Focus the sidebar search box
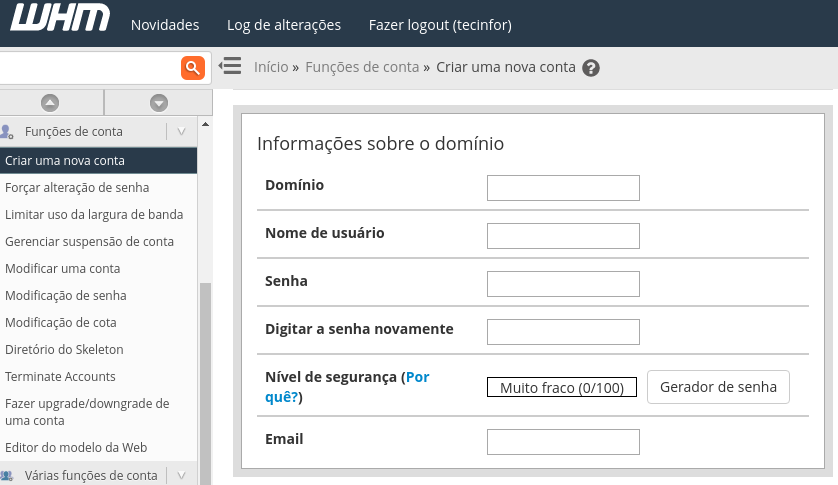This screenshot has width=838, height=485. 90,68
